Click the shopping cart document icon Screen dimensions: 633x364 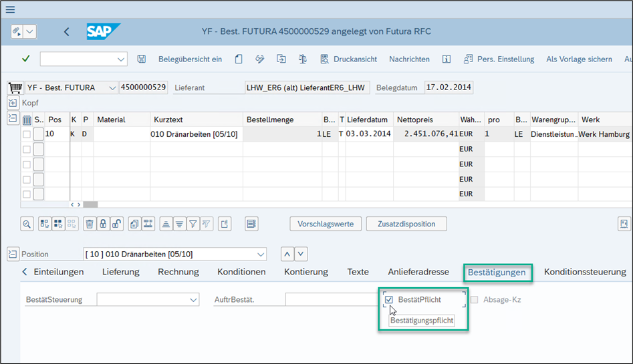15,87
